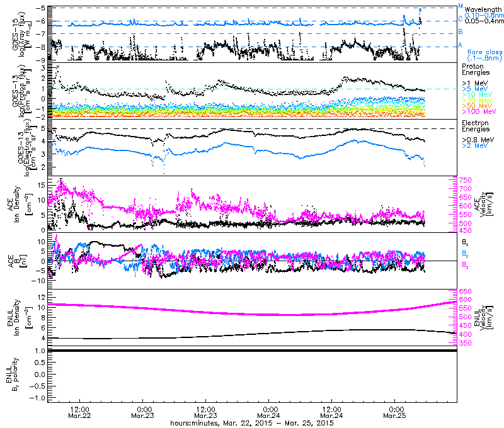Click the A flare class marker

(x=461, y=45)
